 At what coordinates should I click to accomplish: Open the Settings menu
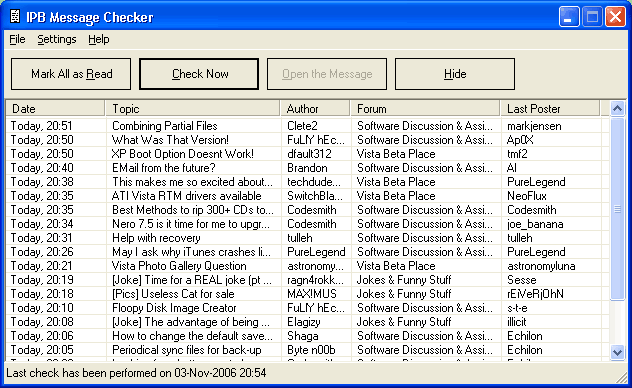56,39
